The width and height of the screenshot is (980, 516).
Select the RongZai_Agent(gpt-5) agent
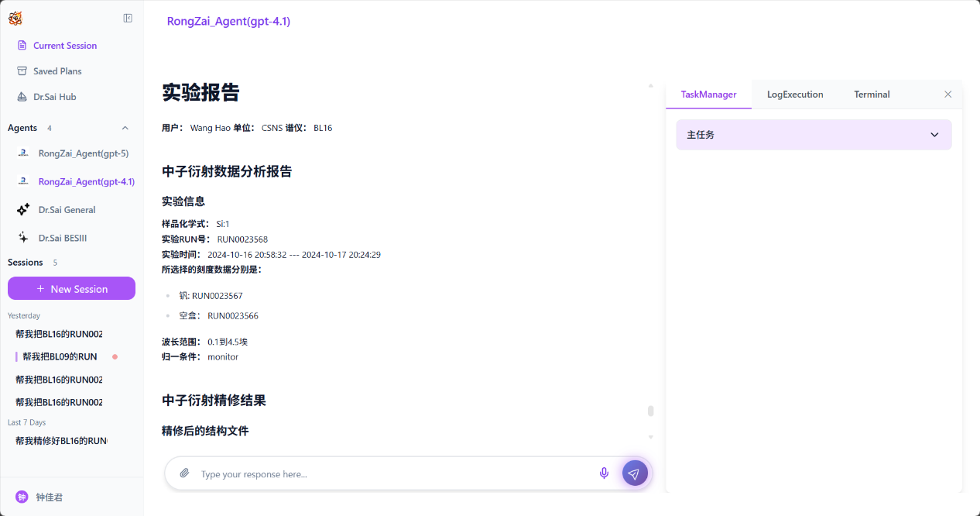pos(83,153)
